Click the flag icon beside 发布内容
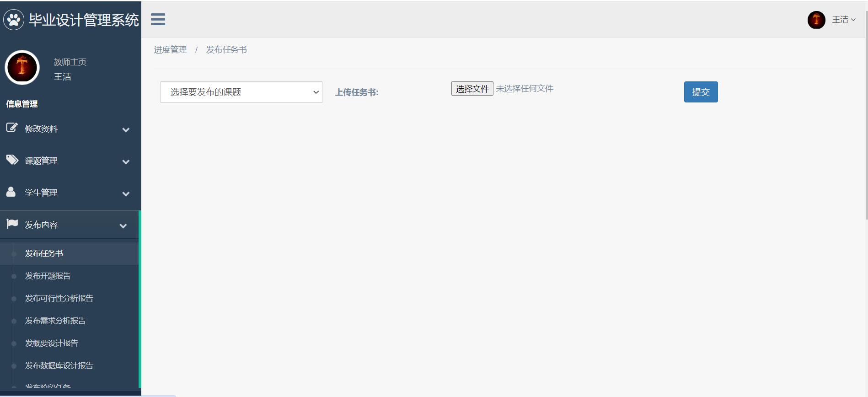Image resolution: width=868 pixels, height=397 pixels. pos(12,224)
